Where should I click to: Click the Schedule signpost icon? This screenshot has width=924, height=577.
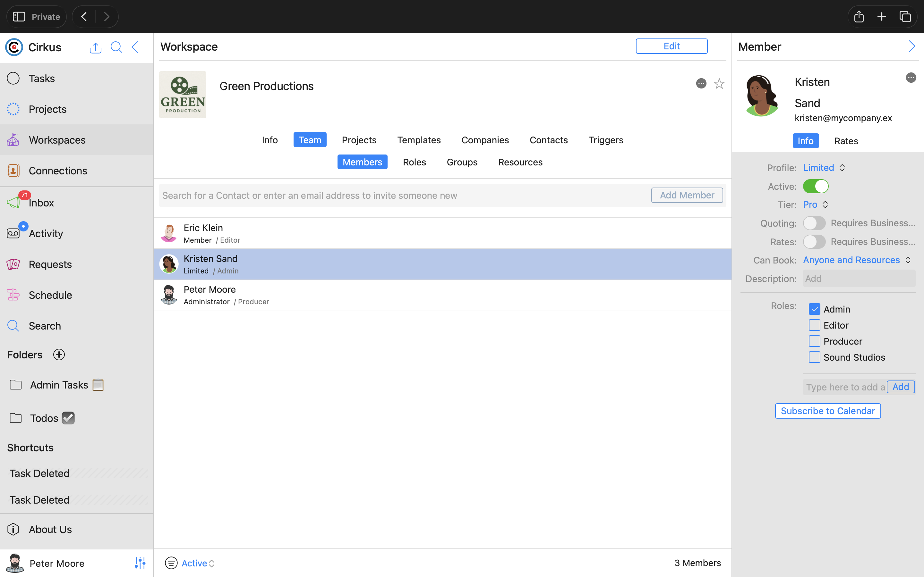coord(13,295)
